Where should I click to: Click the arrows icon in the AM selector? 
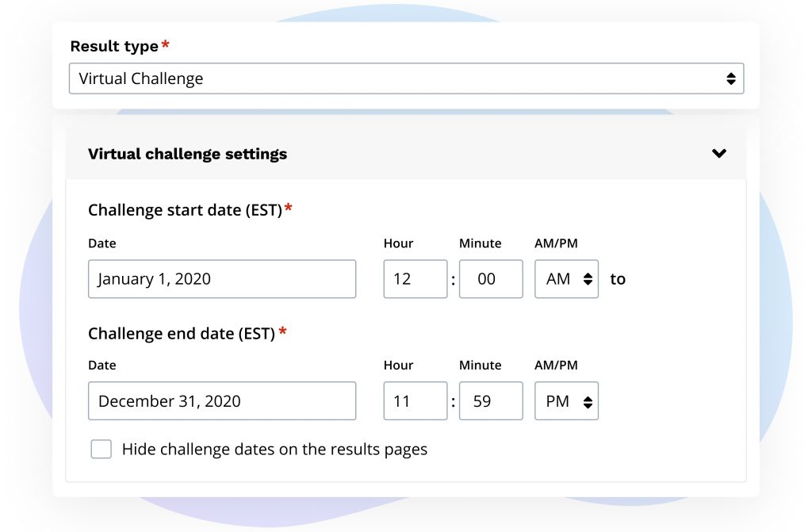point(587,279)
